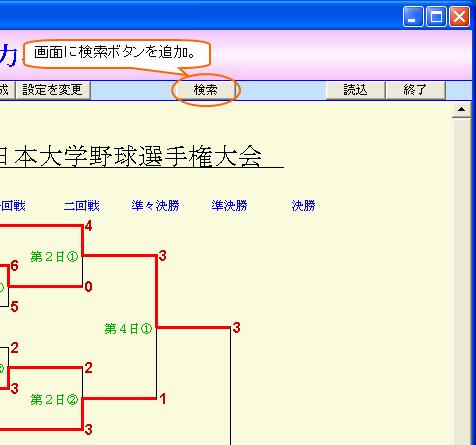The height and width of the screenshot is (445, 476).
Task: Select the 第４日① match label
Action: pyautogui.click(x=128, y=329)
